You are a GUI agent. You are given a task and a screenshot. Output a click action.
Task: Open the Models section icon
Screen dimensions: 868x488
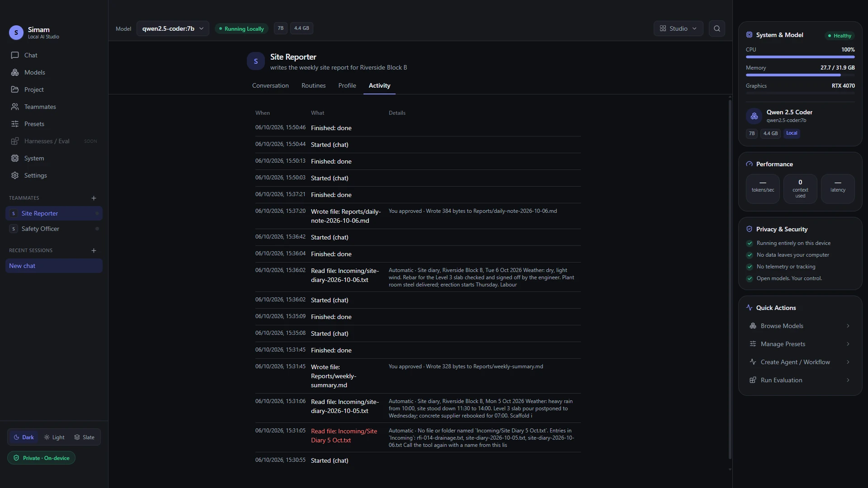15,72
